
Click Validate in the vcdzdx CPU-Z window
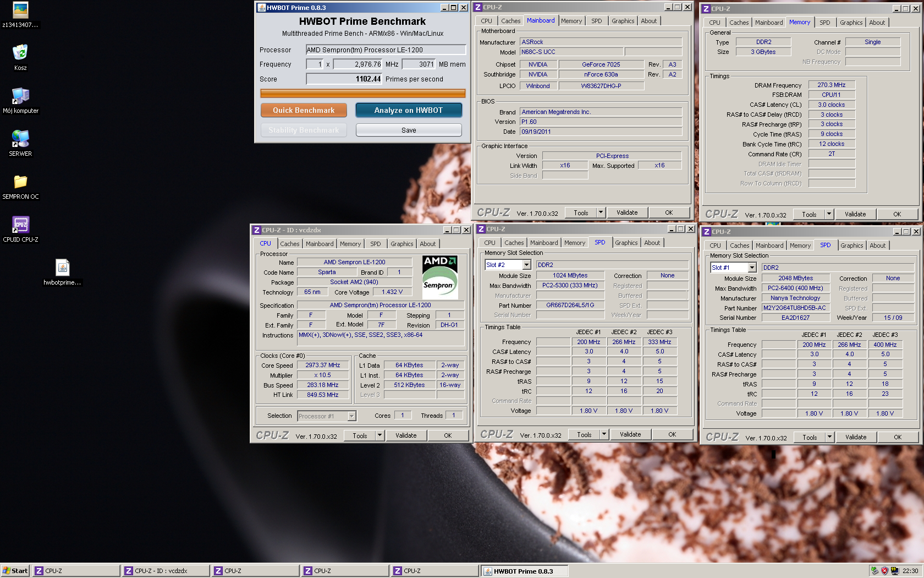click(x=406, y=435)
